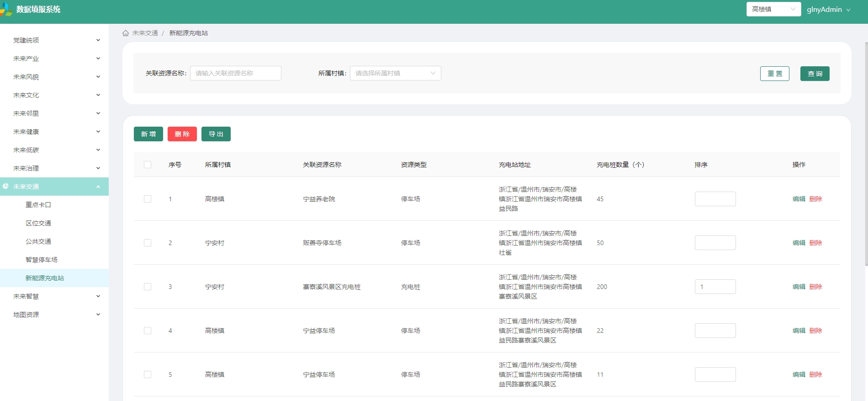Click the red 删除 batch button
The height and width of the screenshot is (401, 868).
tap(182, 134)
